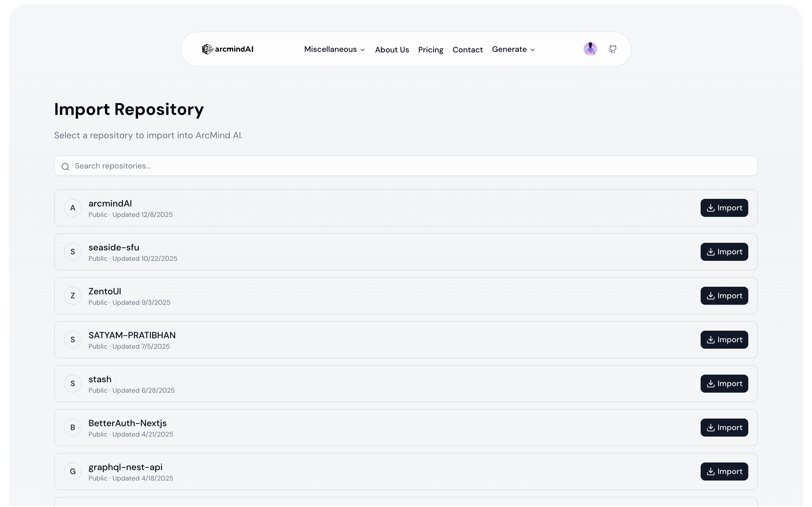The height and width of the screenshot is (507, 812).
Task: Import the stash repository
Action: [724, 383]
